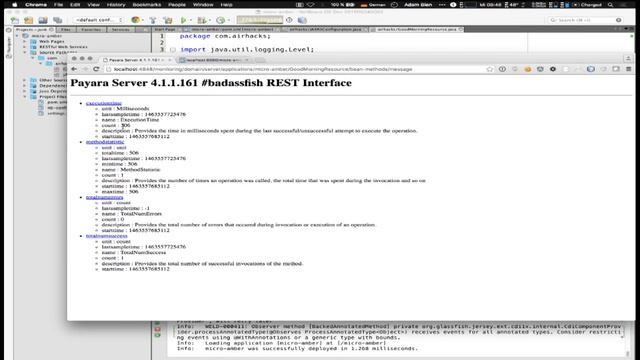Click Spotlight search icon in menu bar
Viewport: 640px width, 360px height.
610,4
